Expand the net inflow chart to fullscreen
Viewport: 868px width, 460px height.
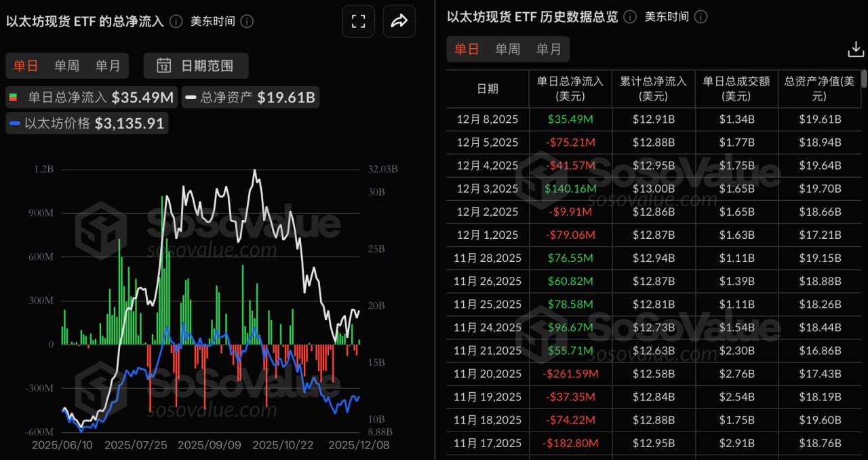coord(358,21)
